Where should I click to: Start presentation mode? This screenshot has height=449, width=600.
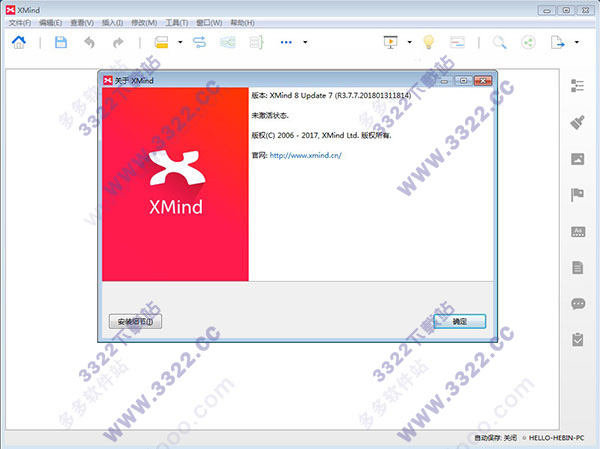point(390,42)
